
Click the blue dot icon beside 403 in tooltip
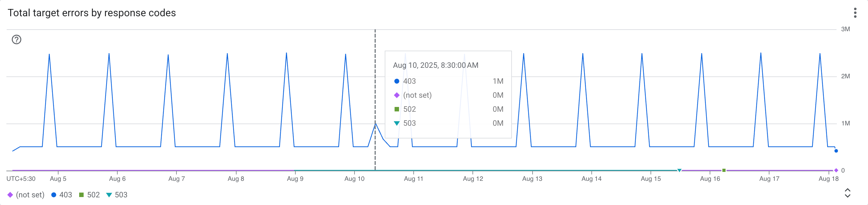coord(396,81)
